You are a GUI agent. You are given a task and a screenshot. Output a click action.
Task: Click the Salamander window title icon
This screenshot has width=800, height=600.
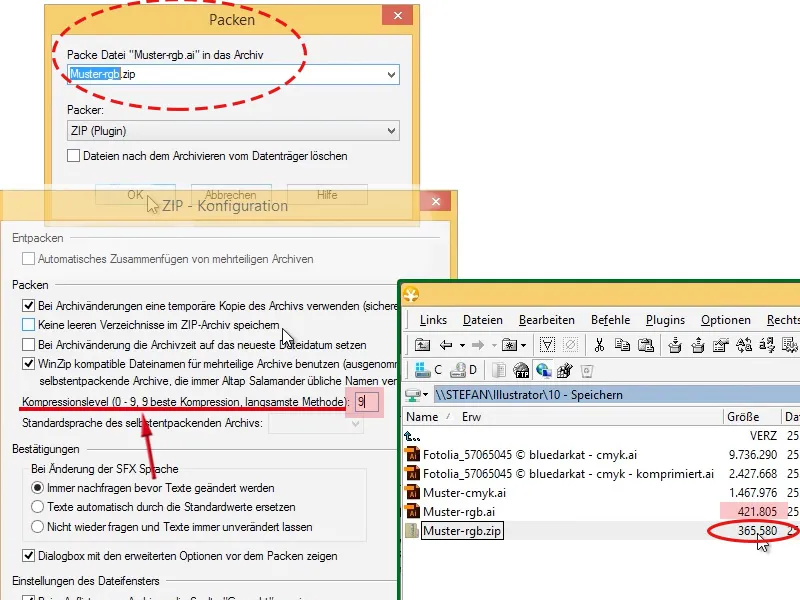[x=411, y=294]
